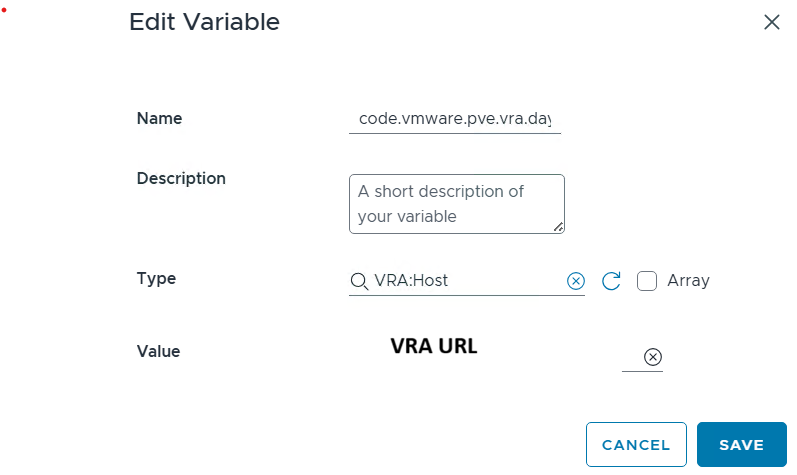Click the Description field label
797x475 pixels.
click(181, 178)
